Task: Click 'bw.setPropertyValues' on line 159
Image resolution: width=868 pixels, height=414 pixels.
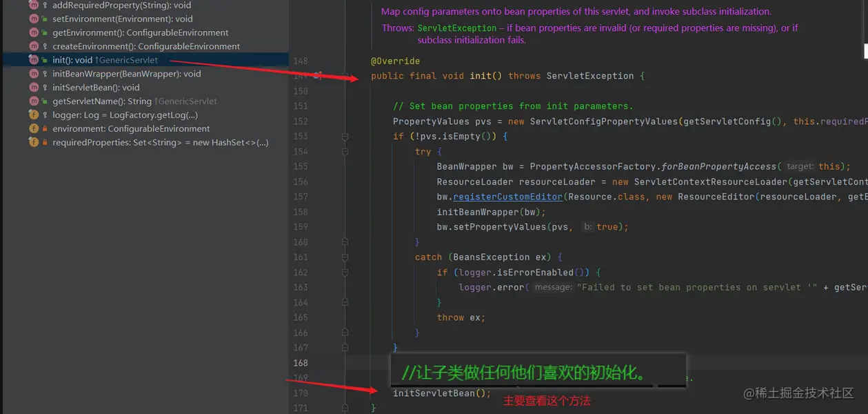Action: point(492,227)
